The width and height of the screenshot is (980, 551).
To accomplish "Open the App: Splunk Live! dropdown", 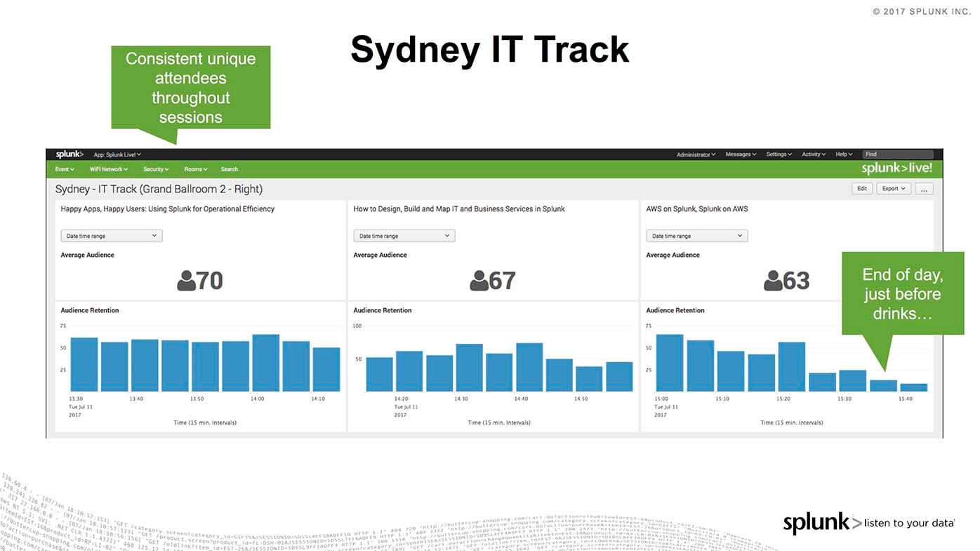I will (117, 154).
